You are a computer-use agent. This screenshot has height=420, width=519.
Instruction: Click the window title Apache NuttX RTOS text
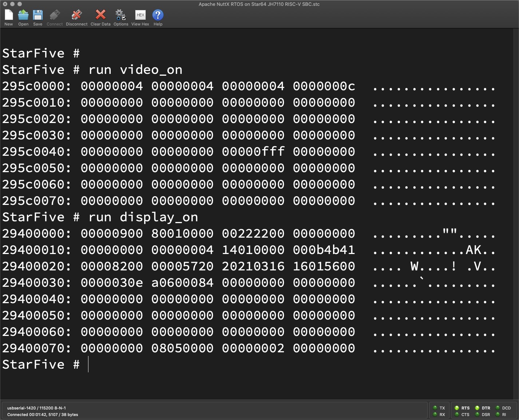coord(259,4)
